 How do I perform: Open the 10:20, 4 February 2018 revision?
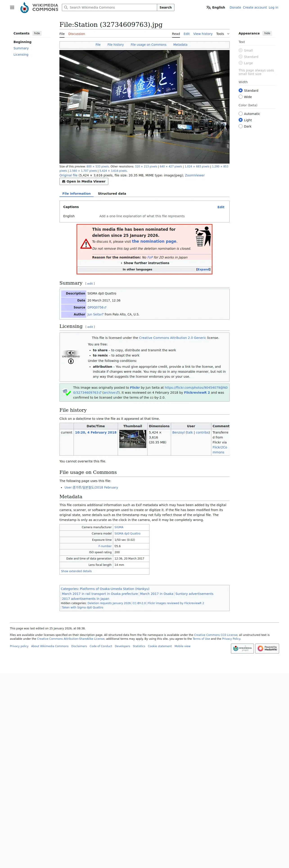96,432
